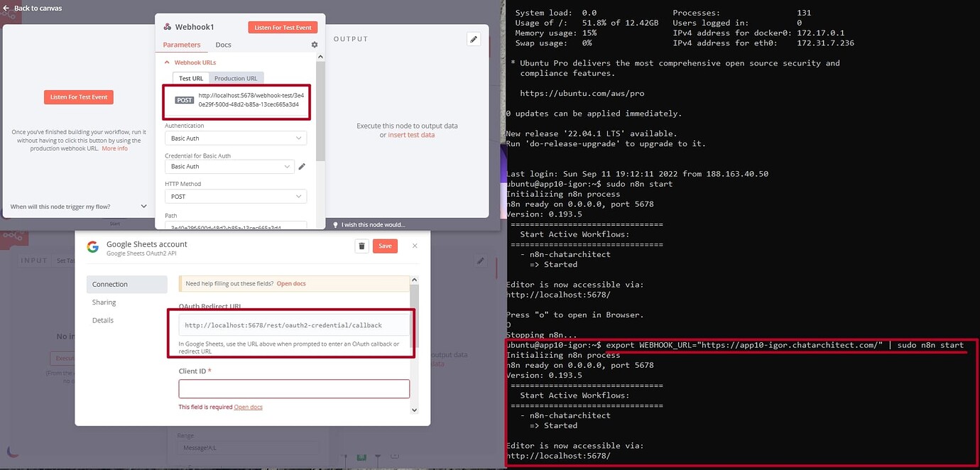Screen dimensions: 980x470
Task: Click the gear settings icon in Webhook1 panel
Action: click(315, 44)
